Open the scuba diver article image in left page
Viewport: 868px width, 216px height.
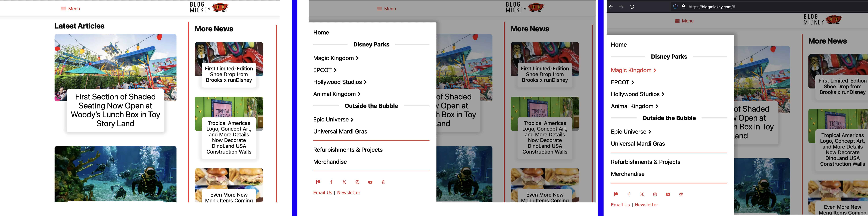[116, 174]
